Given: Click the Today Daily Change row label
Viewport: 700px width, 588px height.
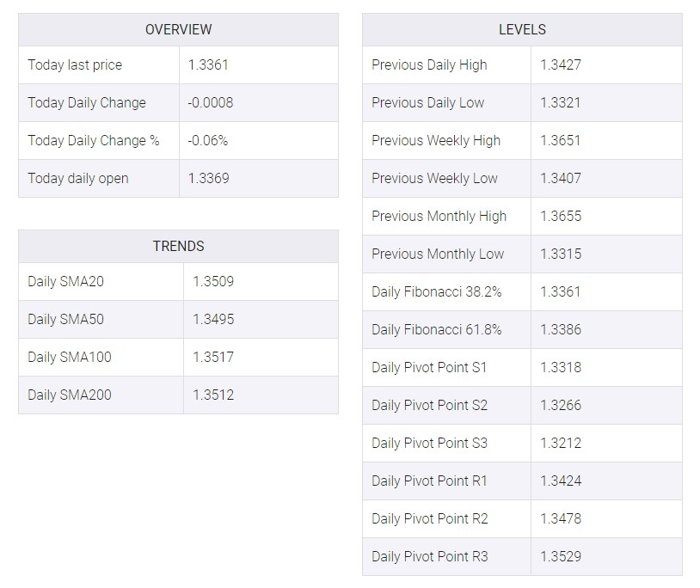Looking at the screenshot, I should click(87, 102).
